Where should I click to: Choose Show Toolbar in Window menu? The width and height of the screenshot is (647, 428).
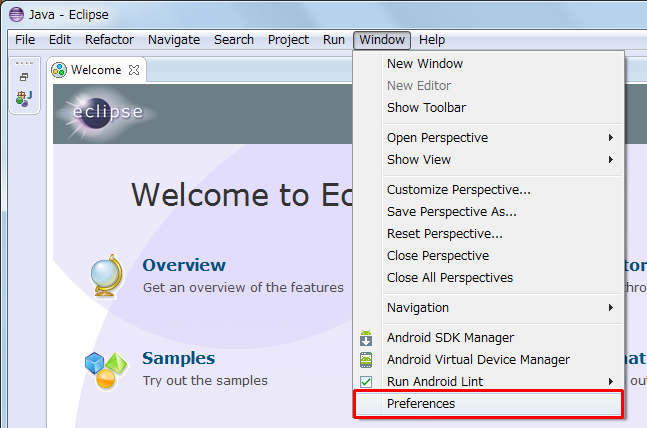[426, 108]
